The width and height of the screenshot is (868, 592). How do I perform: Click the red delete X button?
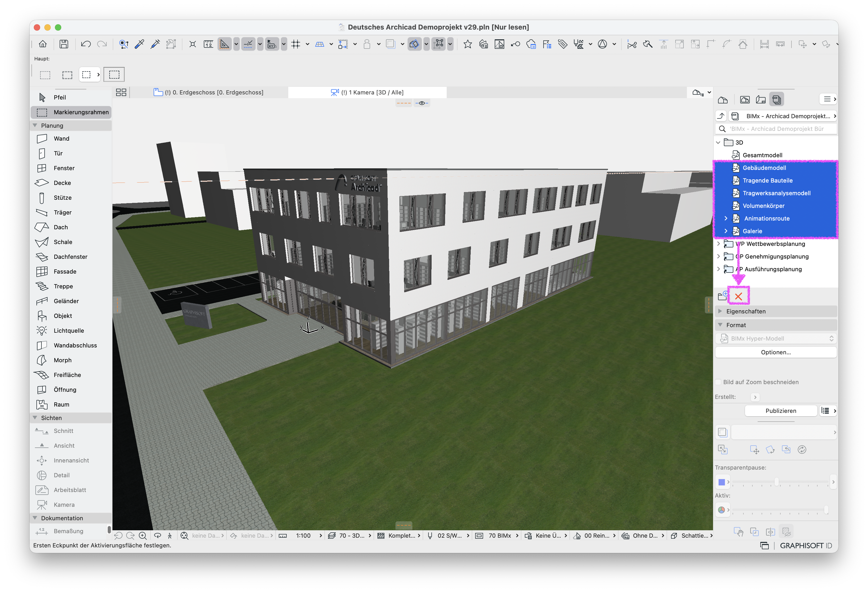738,296
